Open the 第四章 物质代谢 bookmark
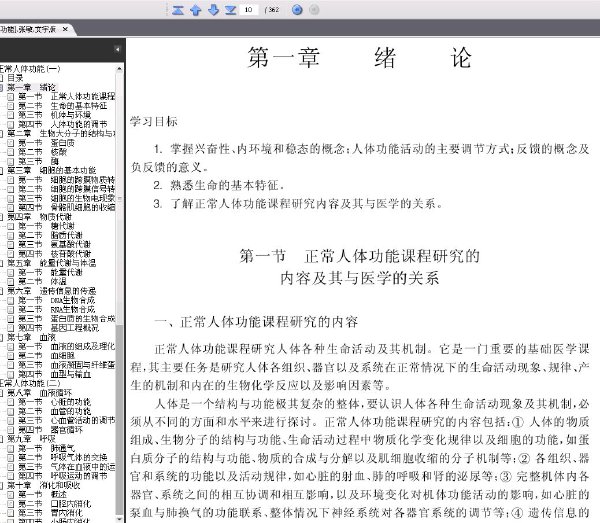The width and height of the screenshot is (600, 523). coord(39,217)
